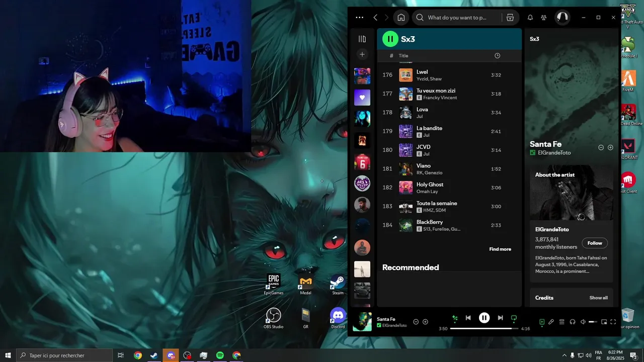Skip to previous track
This screenshot has width=644, height=362.
coord(468,318)
